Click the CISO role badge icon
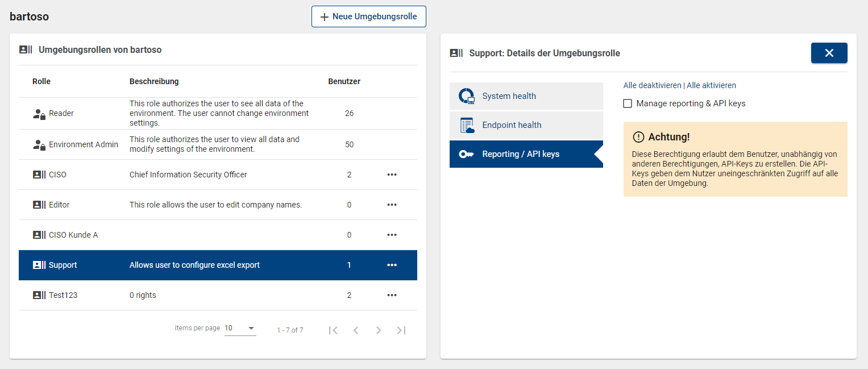The width and height of the screenshot is (868, 369). [x=39, y=175]
